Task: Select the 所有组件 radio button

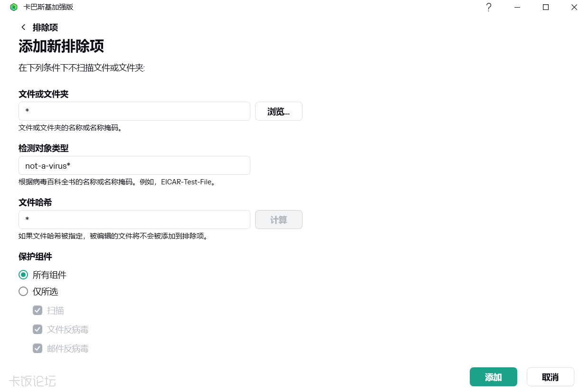Action: click(23, 275)
